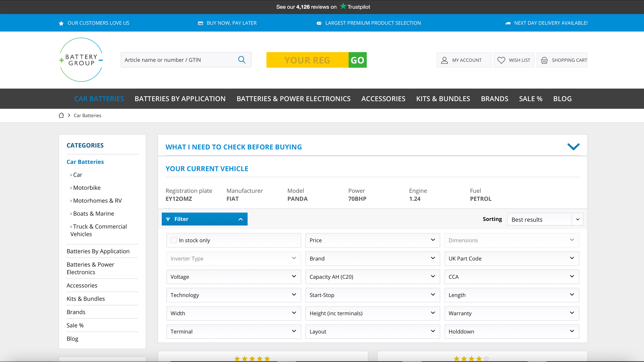Click the Motorhomes & RV category link
This screenshot has width=644, height=362.
tap(97, 201)
